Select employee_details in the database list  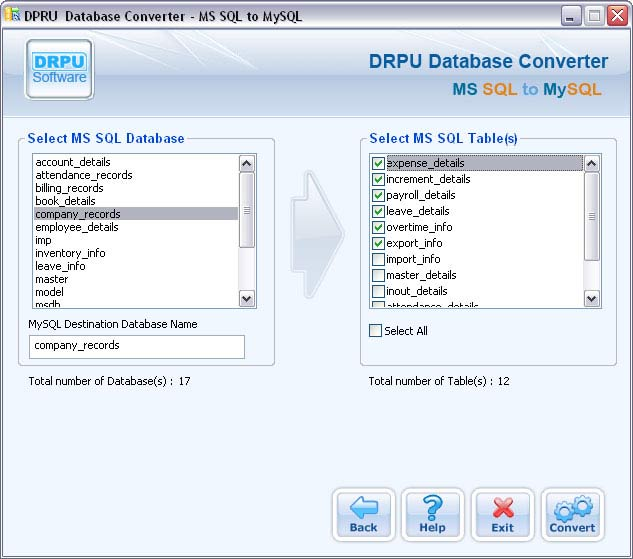pyautogui.click(x=76, y=227)
